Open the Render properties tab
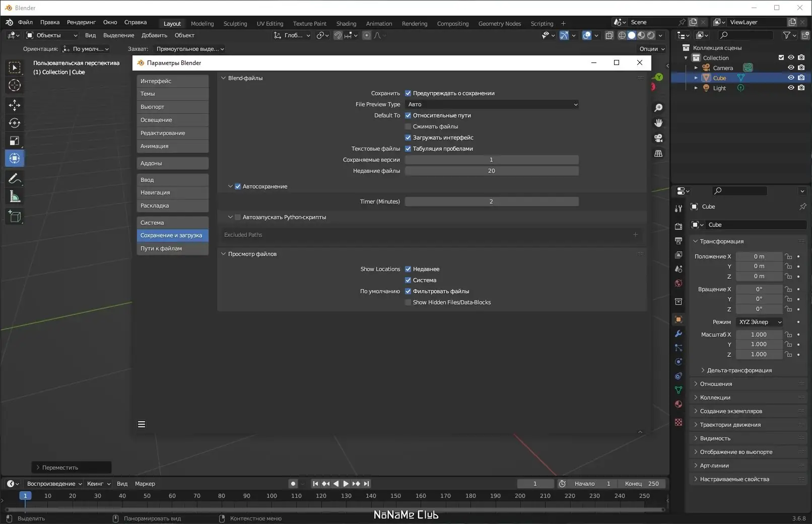Image resolution: width=812 pixels, height=524 pixels. click(x=679, y=227)
